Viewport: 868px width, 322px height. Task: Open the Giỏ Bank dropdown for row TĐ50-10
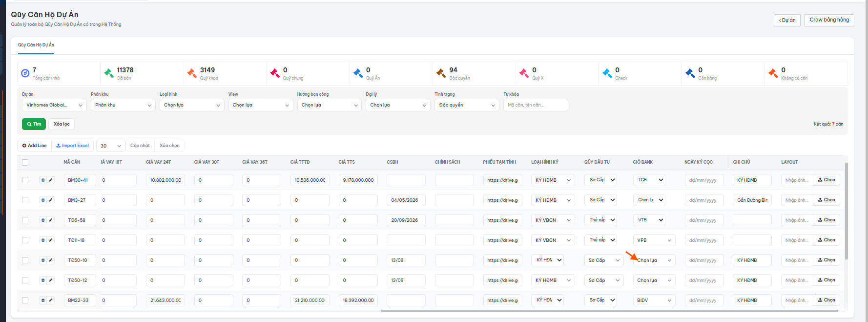click(x=654, y=260)
